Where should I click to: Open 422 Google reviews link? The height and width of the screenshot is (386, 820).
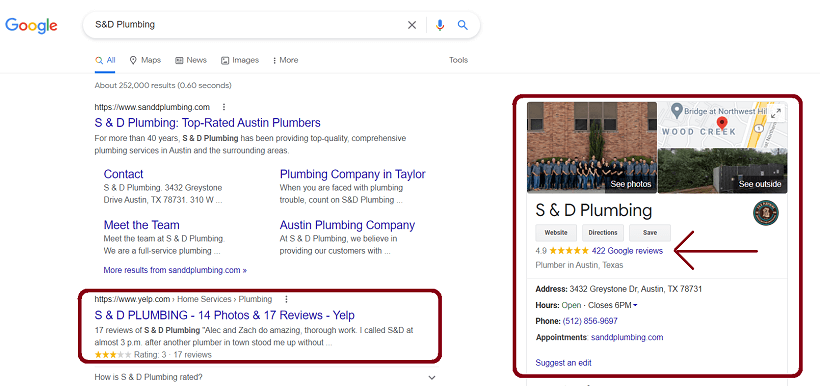627,251
